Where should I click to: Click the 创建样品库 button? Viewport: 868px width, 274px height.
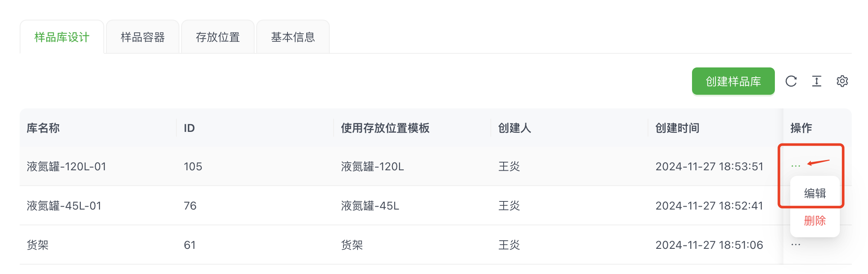click(733, 81)
